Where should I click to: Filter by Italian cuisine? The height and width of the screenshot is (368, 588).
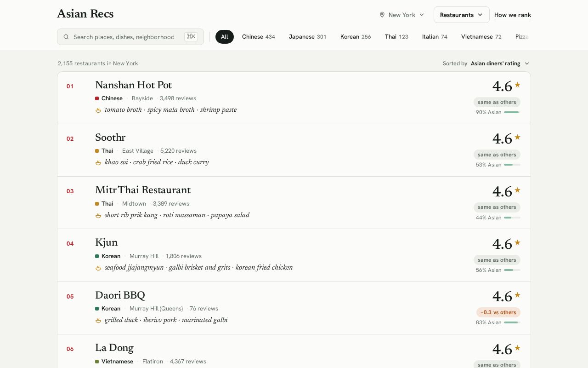click(x=435, y=37)
